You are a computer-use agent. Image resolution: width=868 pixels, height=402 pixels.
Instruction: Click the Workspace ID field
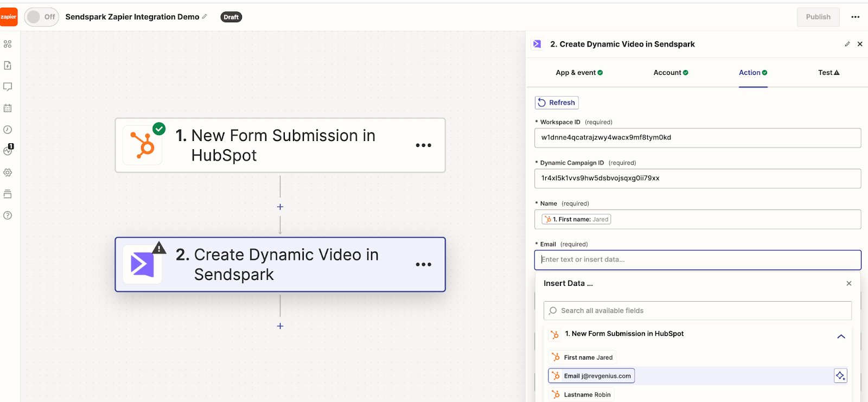click(x=698, y=138)
